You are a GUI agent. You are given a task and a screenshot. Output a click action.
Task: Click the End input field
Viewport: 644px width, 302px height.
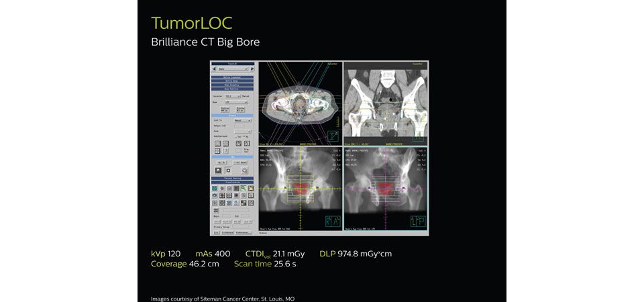pos(246,216)
